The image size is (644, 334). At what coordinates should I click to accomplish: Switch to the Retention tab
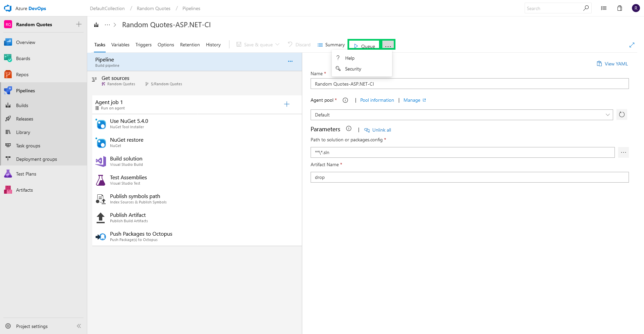190,45
